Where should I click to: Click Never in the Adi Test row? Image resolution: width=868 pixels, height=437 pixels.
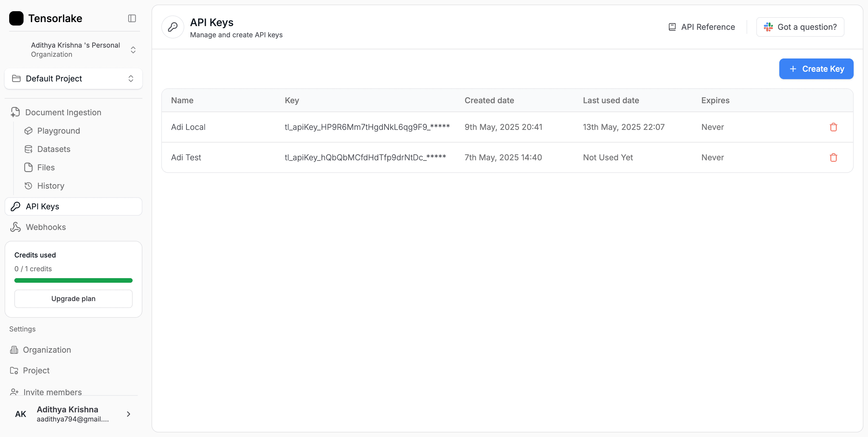click(x=712, y=157)
